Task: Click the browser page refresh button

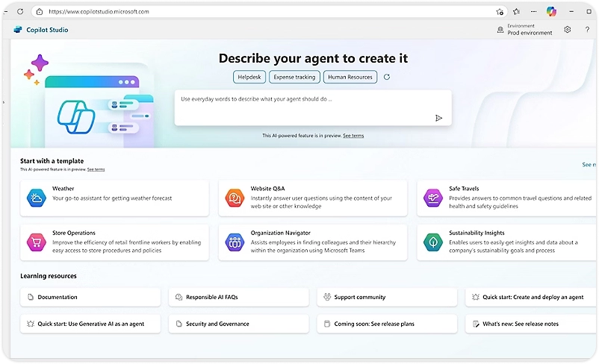Action: pos(19,12)
